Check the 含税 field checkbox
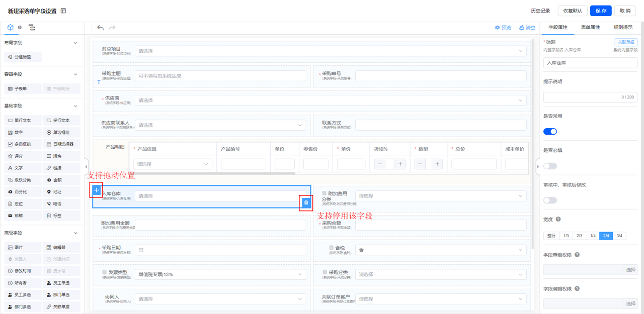 point(331,248)
